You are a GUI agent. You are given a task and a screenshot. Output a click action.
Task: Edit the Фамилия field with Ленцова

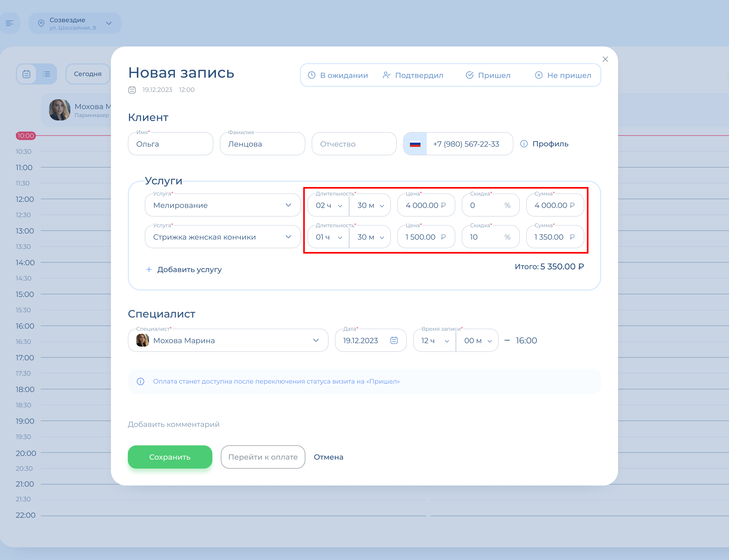click(262, 144)
